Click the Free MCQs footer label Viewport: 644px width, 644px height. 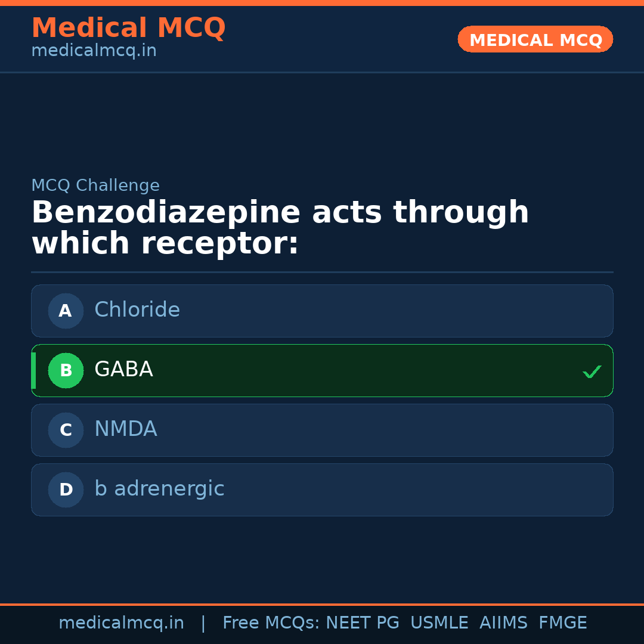click(271, 623)
